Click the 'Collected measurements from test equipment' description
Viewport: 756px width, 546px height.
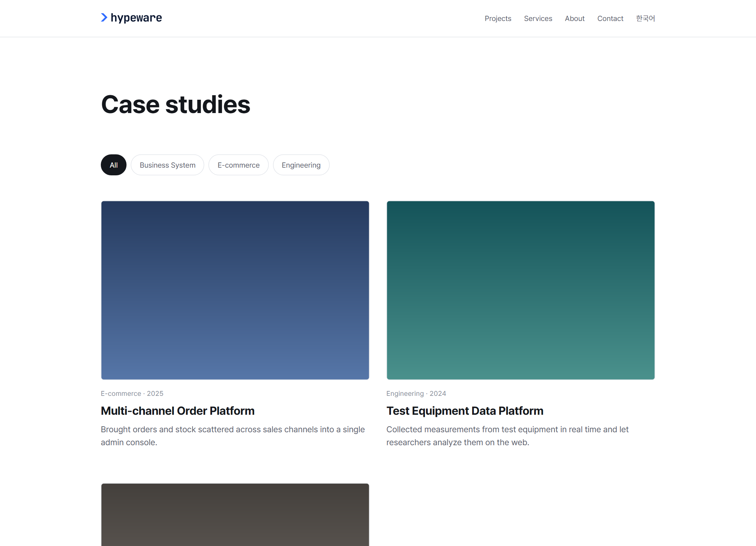[x=507, y=436]
